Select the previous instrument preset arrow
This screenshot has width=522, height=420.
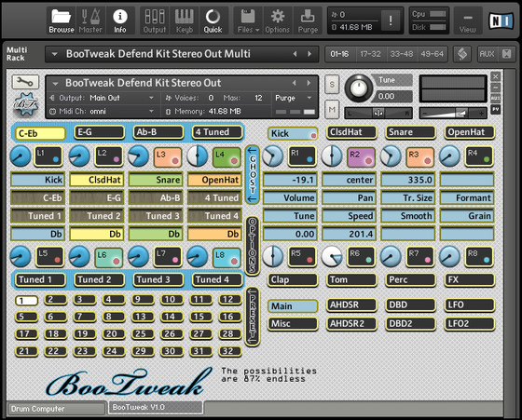(x=295, y=83)
